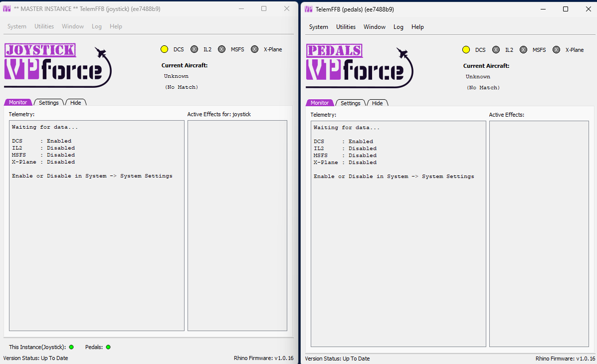Open the Window menu in pedals window

click(x=374, y=26)
